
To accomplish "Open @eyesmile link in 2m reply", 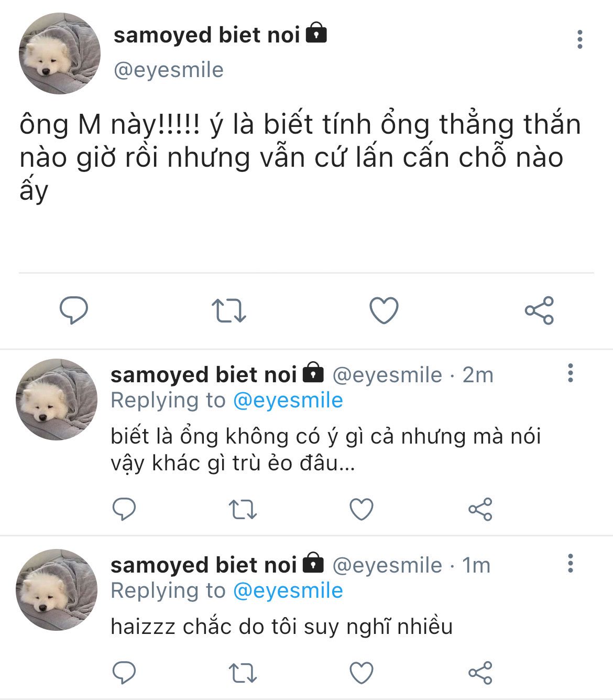I will tap(288, 401).
